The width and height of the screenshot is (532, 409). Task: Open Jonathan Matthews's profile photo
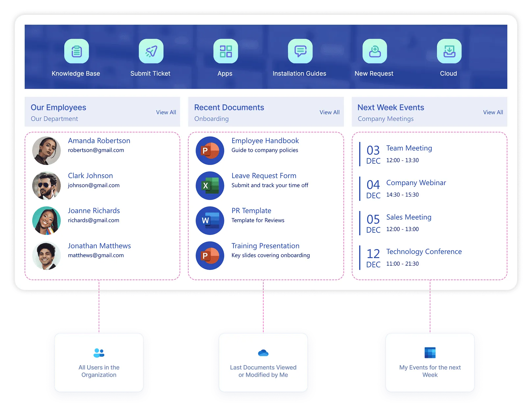(46, 256)
